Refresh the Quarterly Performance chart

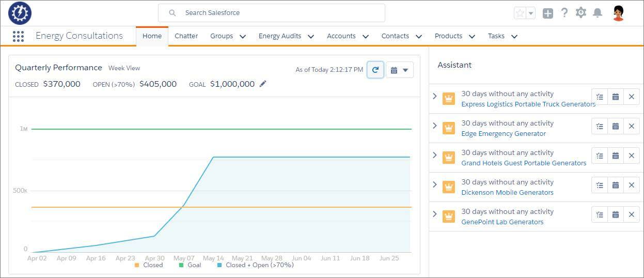pos(375,70)
